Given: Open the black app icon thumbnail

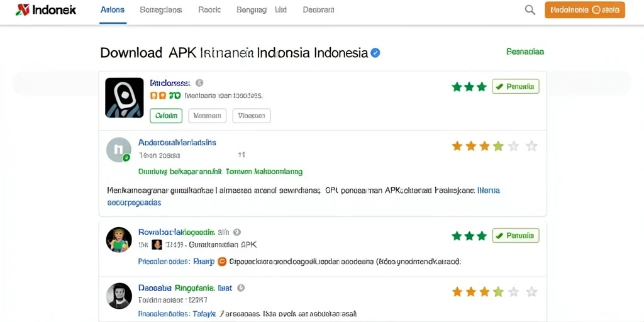Looking at the screenshot, I should (x=125, y=97).
